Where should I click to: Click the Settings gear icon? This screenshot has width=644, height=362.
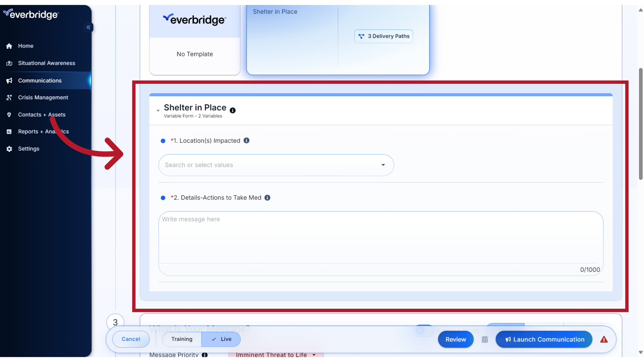tap(9, 148)
